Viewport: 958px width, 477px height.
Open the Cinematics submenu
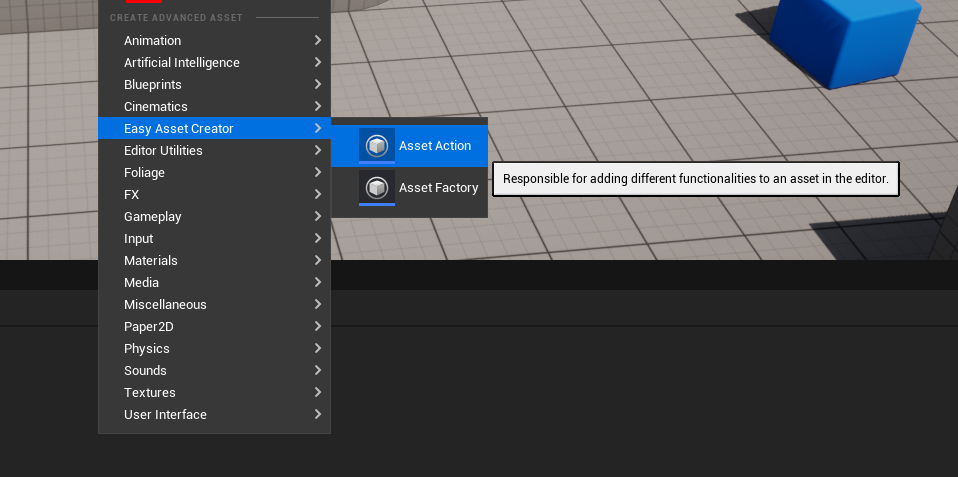coord(214,106)
